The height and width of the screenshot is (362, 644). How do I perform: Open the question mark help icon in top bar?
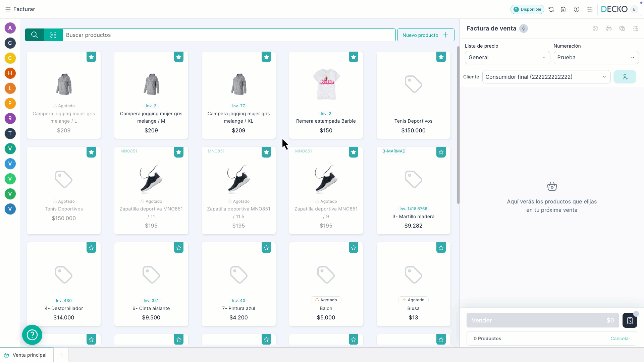tap(577, 9)
